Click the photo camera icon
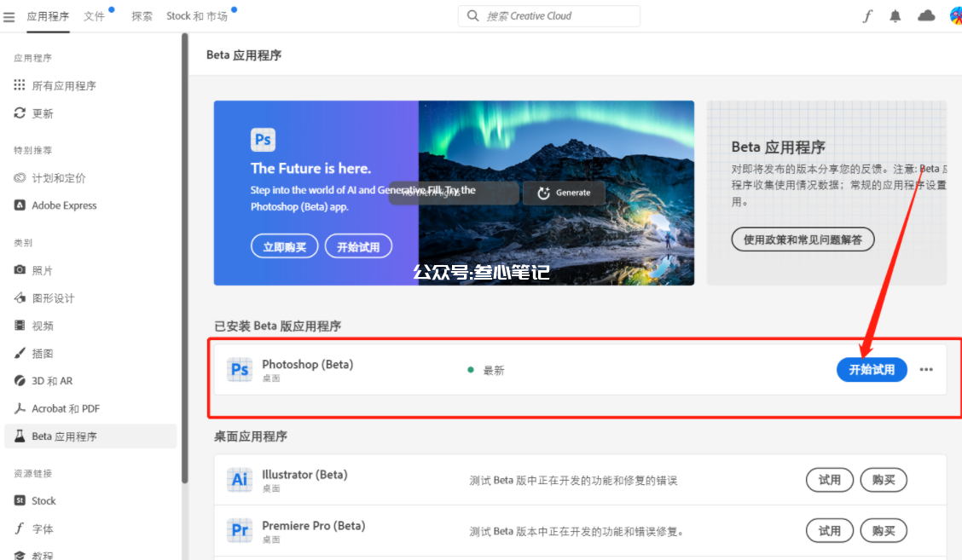 20,270
